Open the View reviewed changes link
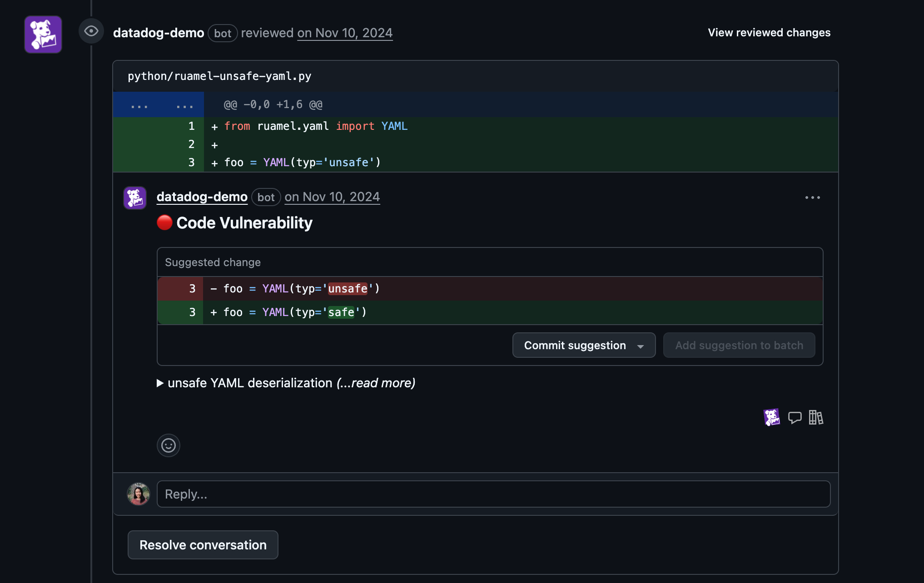 [769, 33]
